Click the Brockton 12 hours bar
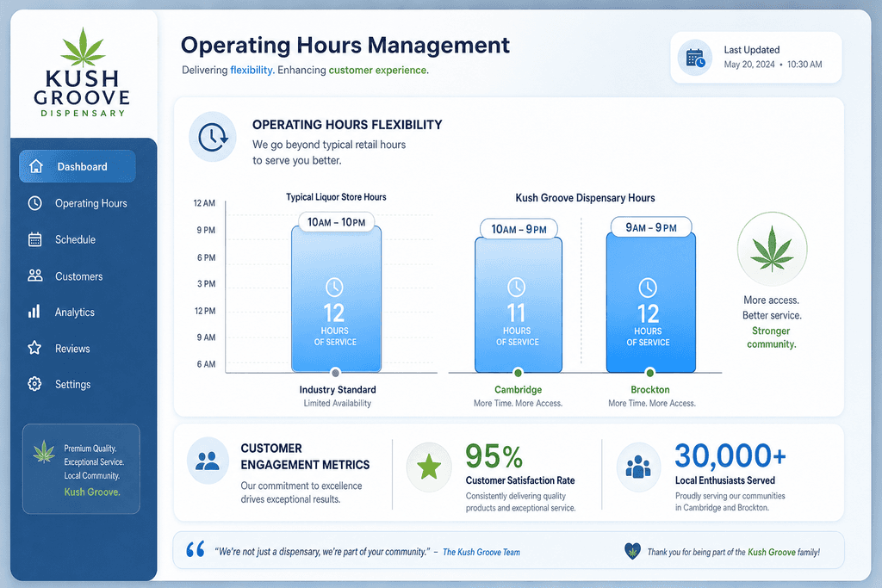This screenshot has width=882, height=588. point(651,302)
